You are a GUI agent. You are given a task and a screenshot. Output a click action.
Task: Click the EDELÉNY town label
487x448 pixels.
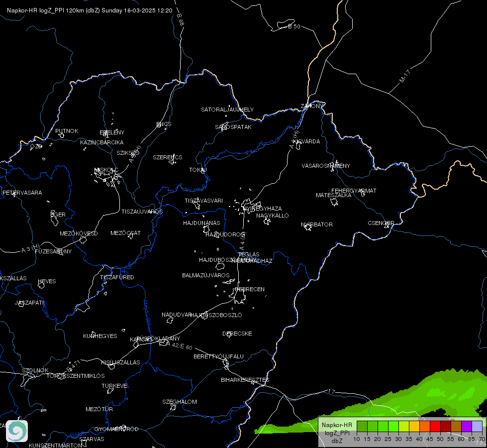[112, 132]
